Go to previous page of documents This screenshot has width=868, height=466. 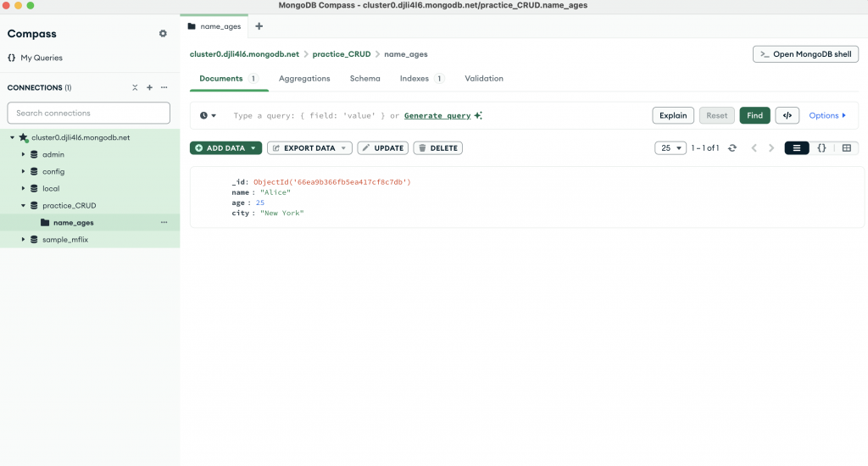coord(754,147)
